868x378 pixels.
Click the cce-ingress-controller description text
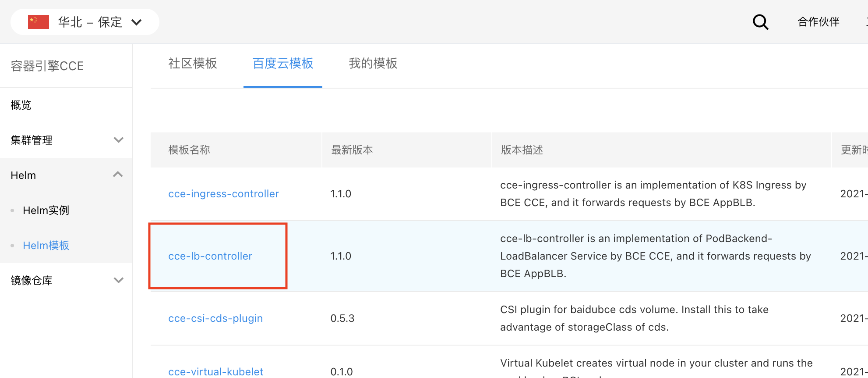coord(653,194)
